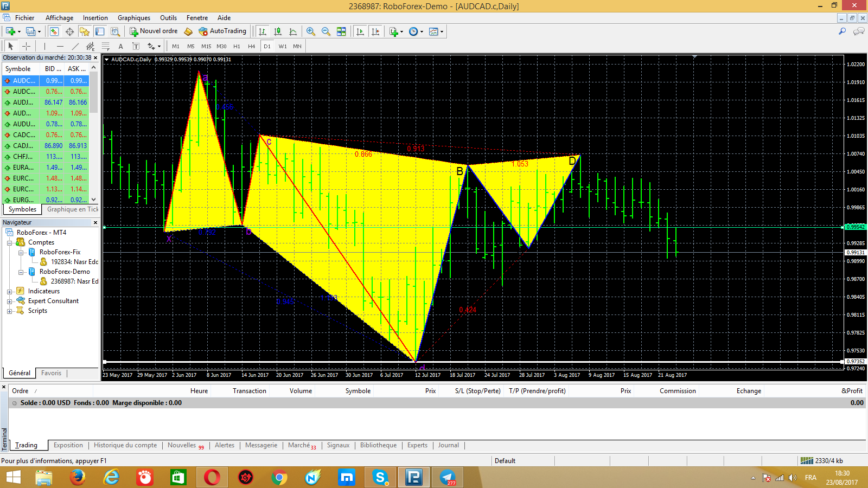Collapse the RoboForex-Fix account node
The image size is (868, 488).
[21, 253]
